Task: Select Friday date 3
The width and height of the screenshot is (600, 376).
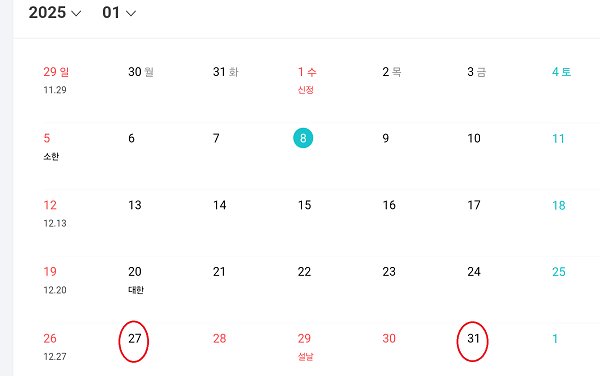Action: pyautogui.click(x=476, y=72)
